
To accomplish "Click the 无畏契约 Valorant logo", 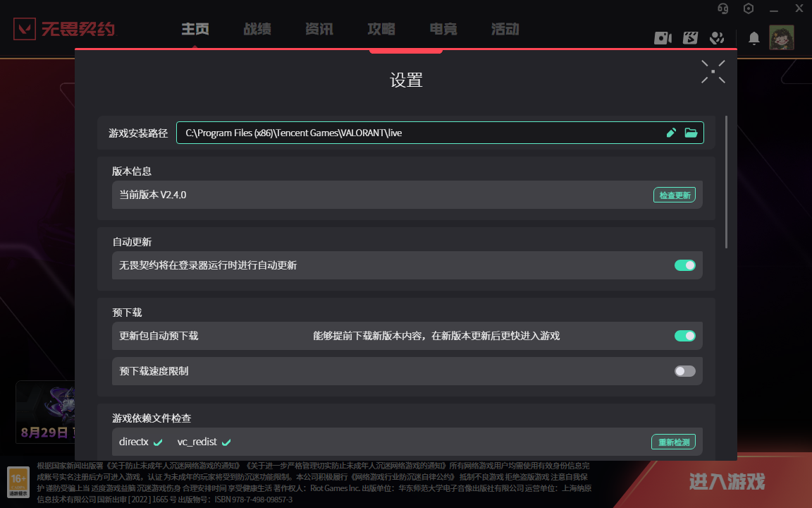I will [x=64, y=28].
